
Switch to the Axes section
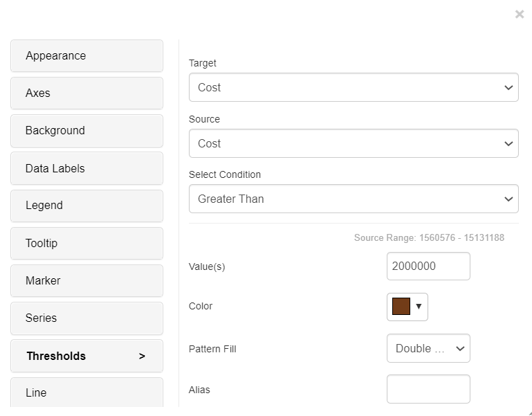point(87,93)
